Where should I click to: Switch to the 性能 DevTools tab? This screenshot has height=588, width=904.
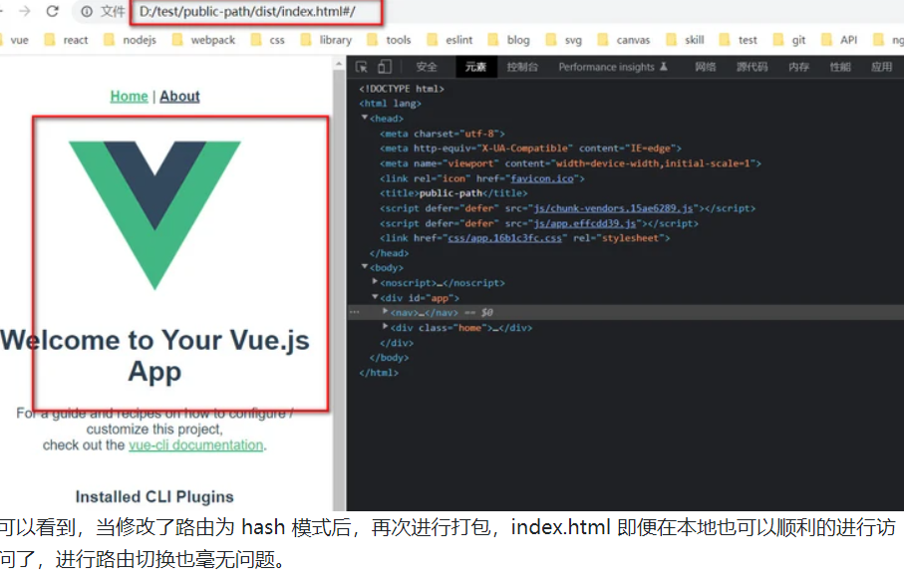pyautogui.click(x=840, y=67)
